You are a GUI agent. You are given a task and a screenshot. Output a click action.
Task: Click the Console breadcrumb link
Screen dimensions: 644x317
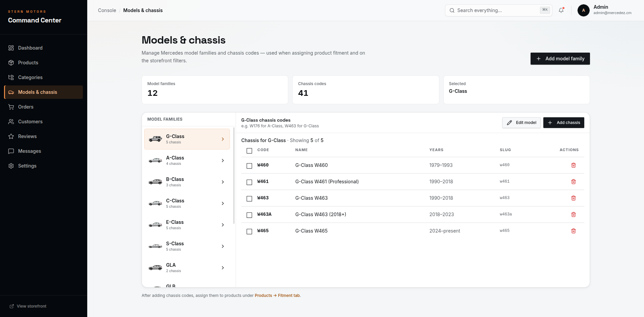(x=107, y=10)
